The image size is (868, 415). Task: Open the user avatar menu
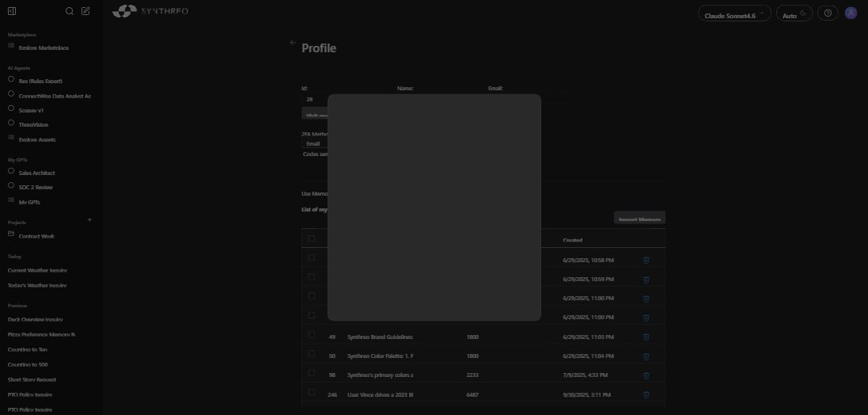(x=851, y=13)
